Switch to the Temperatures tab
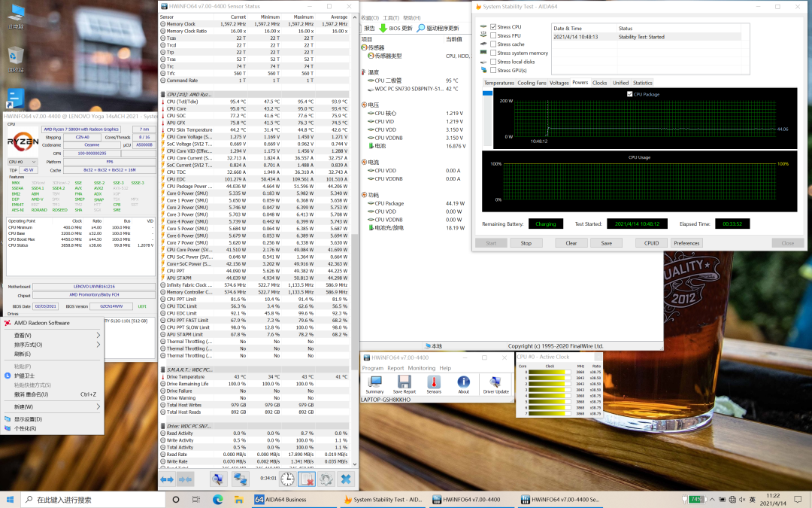 498,83
